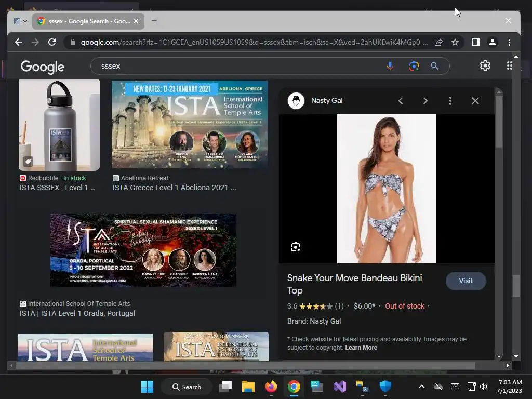Open ISTA SSSEX - Level 1 result title
This screenshot has height=399, width=532.
click(57, 188)
